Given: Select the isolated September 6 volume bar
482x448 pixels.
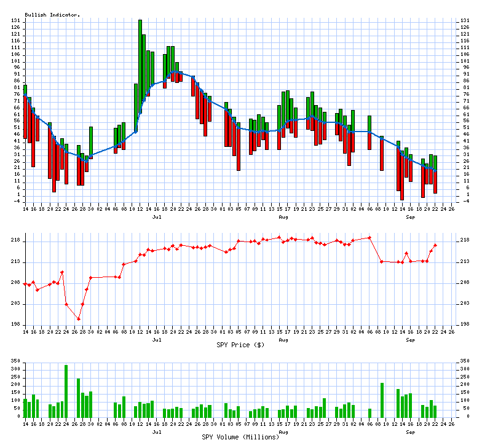Looking at the screenshot, I should tap(369, 412).
